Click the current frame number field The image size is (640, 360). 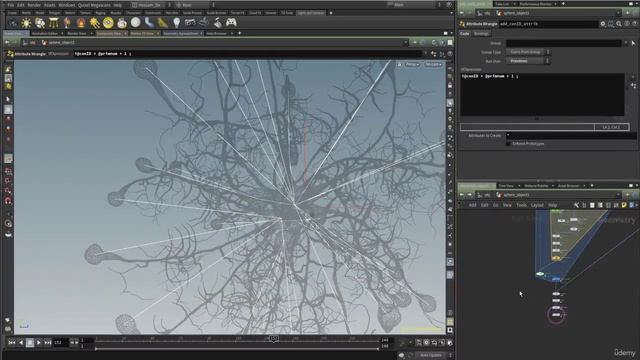click(60, 342)
